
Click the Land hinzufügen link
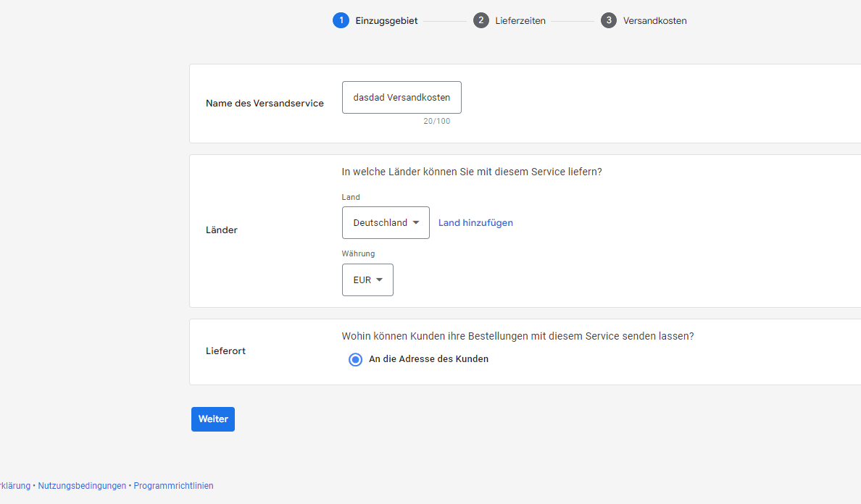tap(475, 223)
